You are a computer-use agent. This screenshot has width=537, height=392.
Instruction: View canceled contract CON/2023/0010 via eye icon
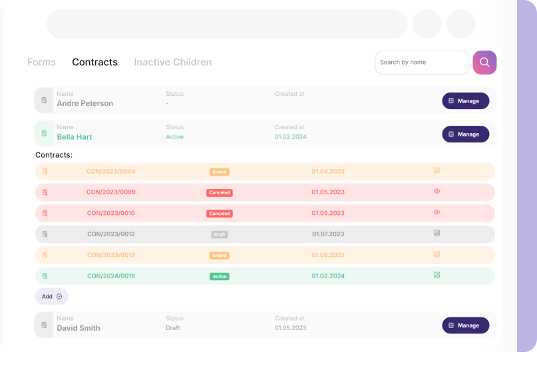click(x=437, y=213)
